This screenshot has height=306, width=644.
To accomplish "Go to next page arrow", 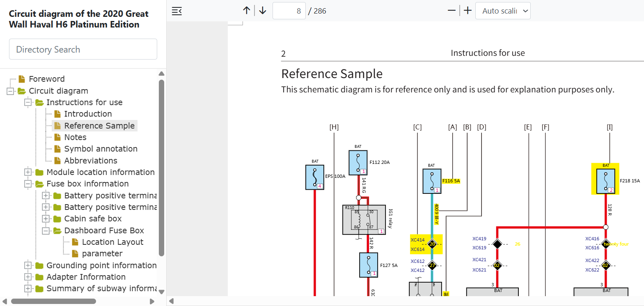I will tap(263, 11).
